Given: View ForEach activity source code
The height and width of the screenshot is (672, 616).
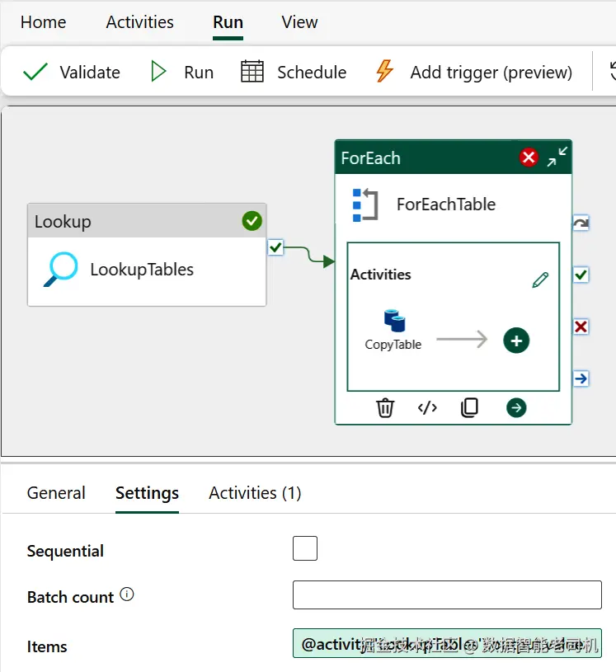Looking at the screenshot, I should (427, 407).
